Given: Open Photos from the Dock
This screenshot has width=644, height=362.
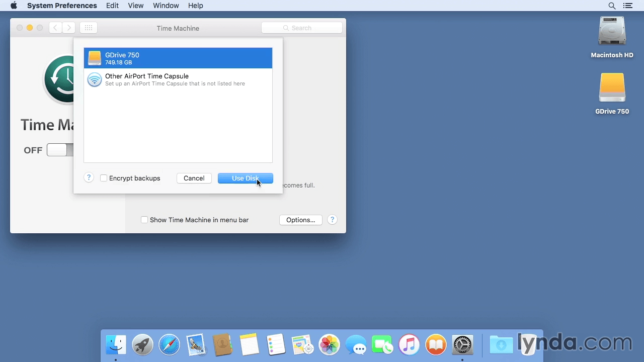Looking at the screenshot, I should (x=329, y=345).
